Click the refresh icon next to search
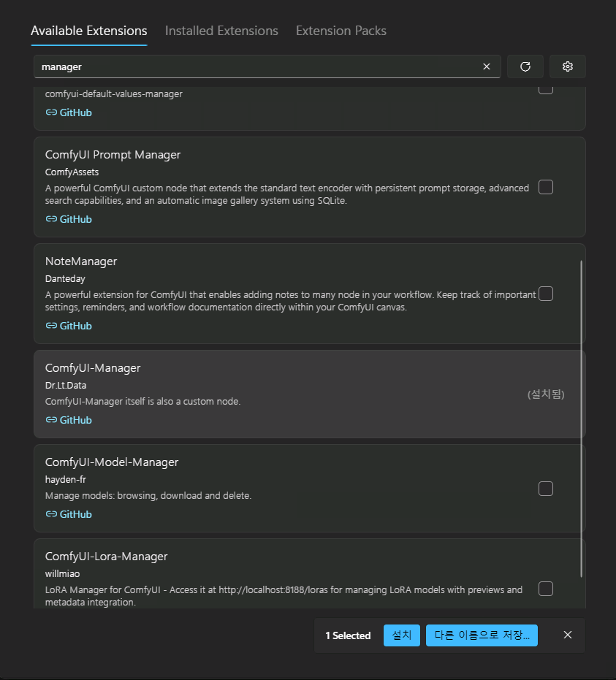Viewport: 616px width, 680px height. click(x=525, y=66)
